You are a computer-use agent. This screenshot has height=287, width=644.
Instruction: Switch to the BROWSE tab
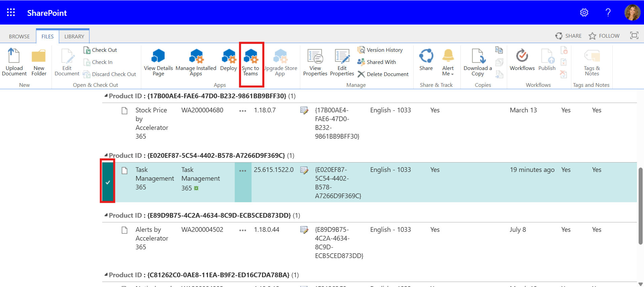[x=19, y=36]
